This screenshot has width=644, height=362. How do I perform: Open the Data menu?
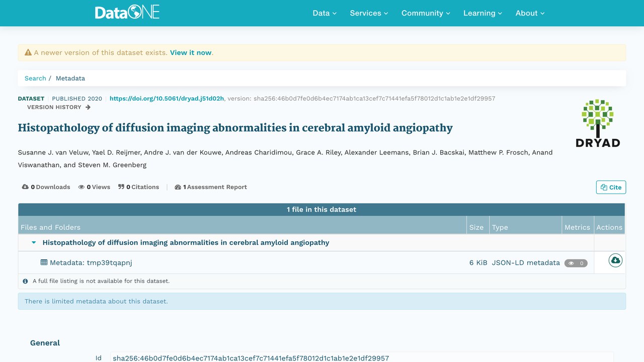[325, 13]
